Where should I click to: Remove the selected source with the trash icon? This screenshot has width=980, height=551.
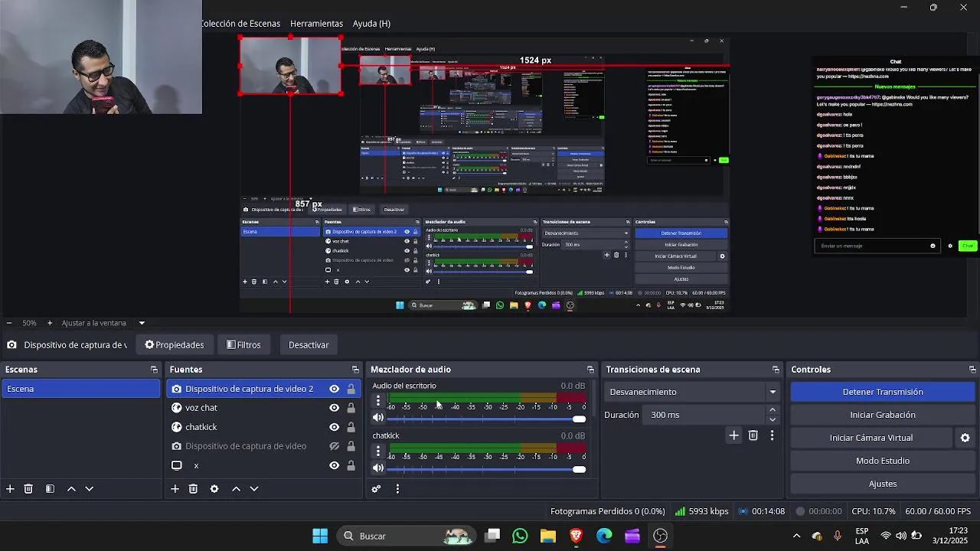193,489
